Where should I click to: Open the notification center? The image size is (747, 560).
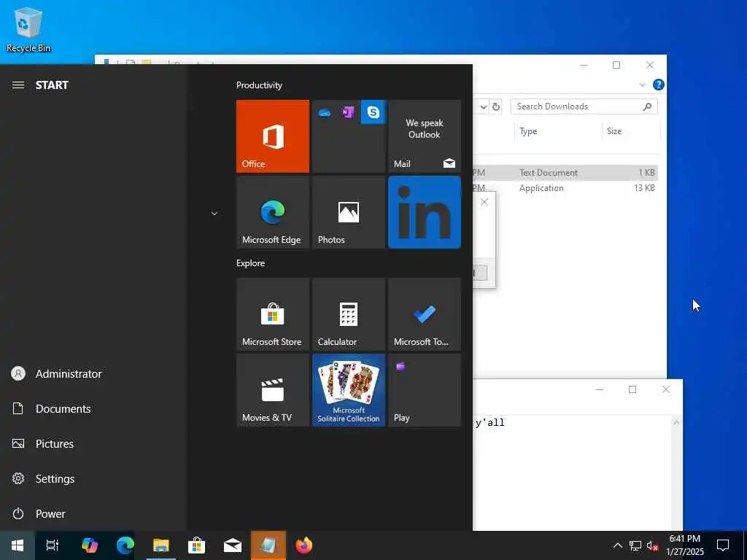tap(723, 545)
